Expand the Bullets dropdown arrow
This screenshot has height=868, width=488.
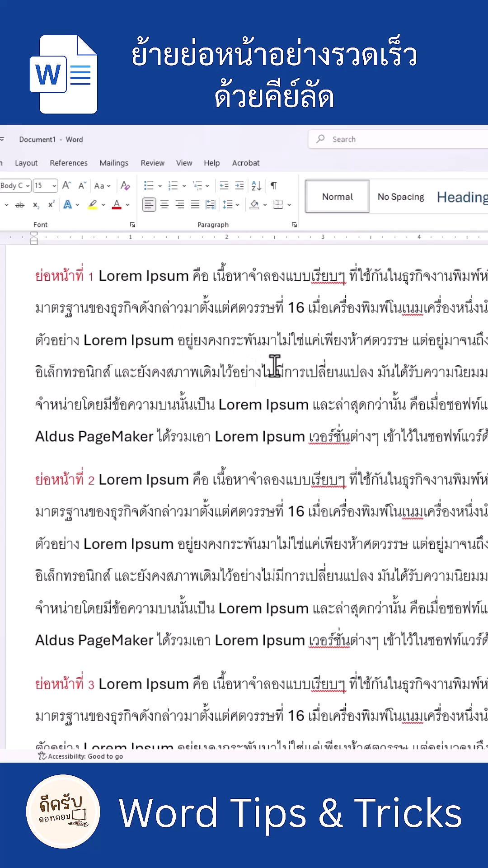click(x=160, y=186)
